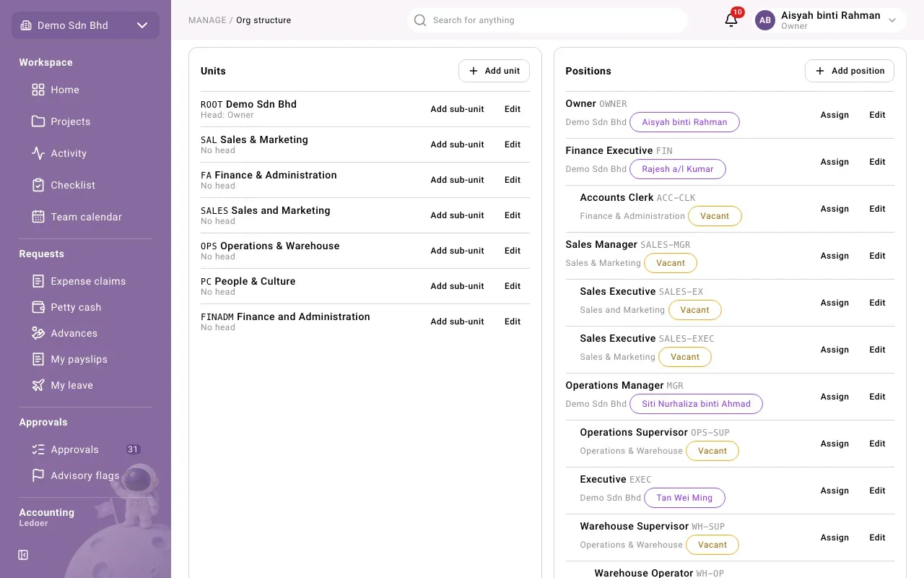Edit the Finance Executive position

click(877, 162)
